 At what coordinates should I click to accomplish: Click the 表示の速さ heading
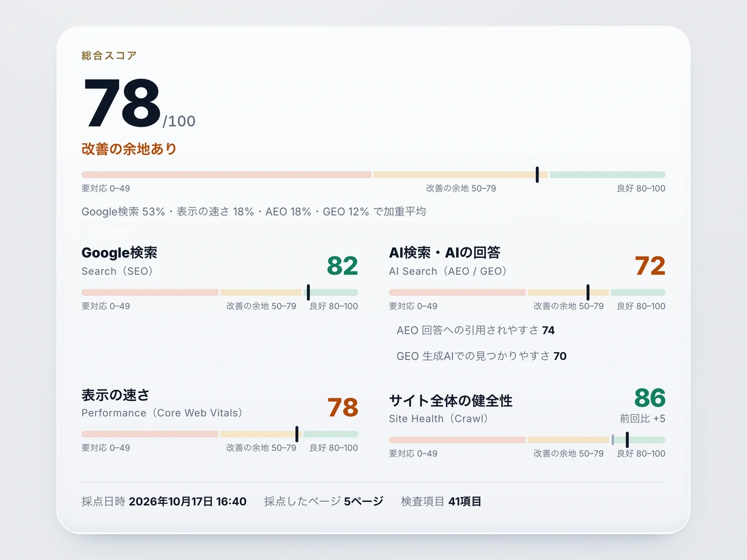115,395
